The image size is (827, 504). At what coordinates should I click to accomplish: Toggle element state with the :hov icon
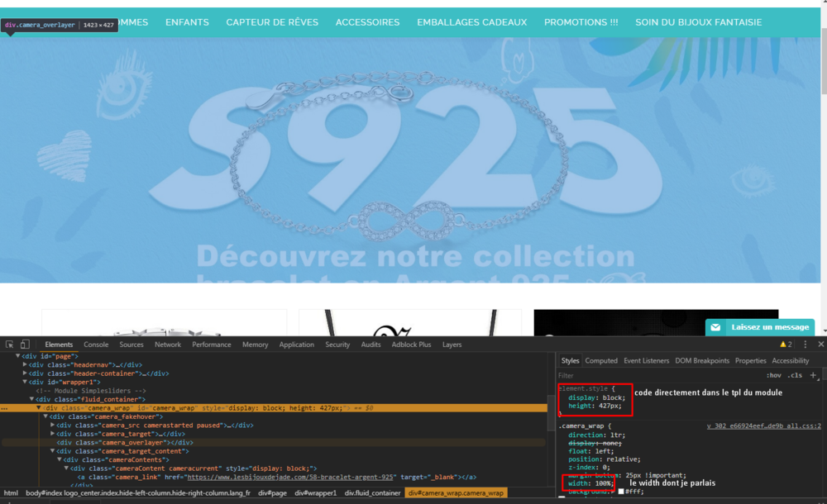point(774,375)
